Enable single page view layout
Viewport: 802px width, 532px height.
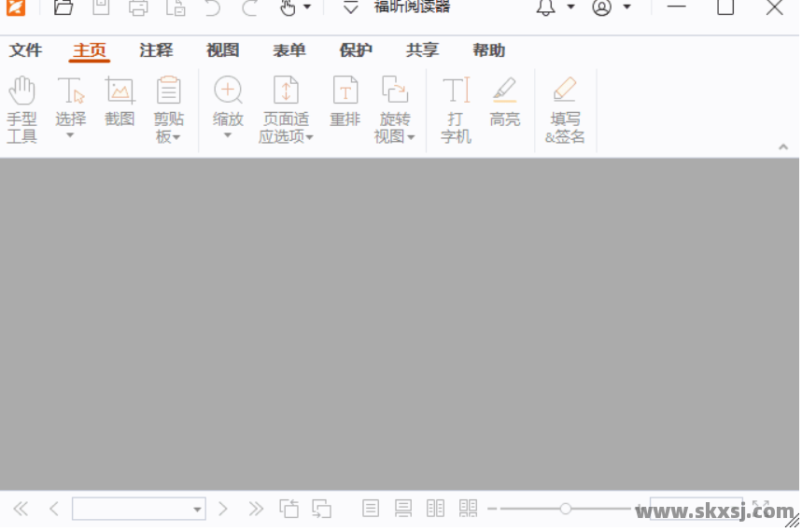point(371,509)
